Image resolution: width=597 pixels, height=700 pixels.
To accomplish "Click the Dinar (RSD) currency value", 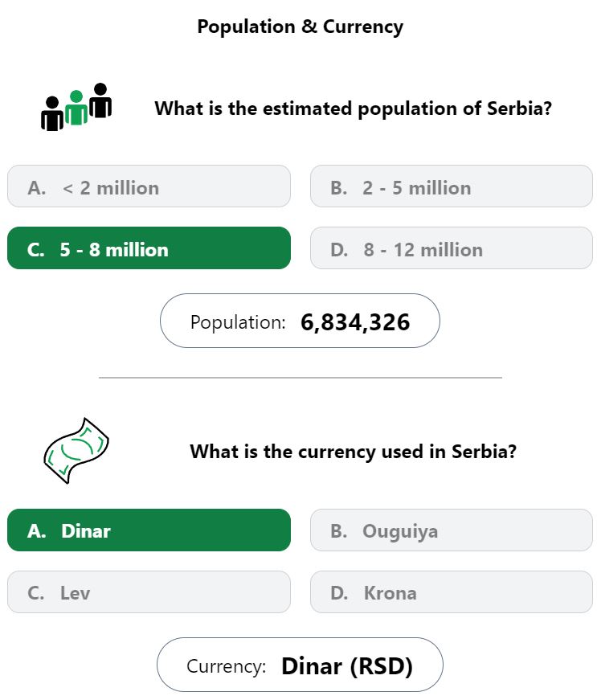I will [347, 666].
